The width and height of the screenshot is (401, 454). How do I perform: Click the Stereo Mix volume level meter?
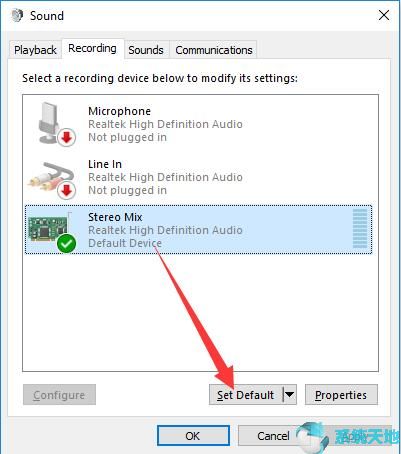click(x=360, y=229)
